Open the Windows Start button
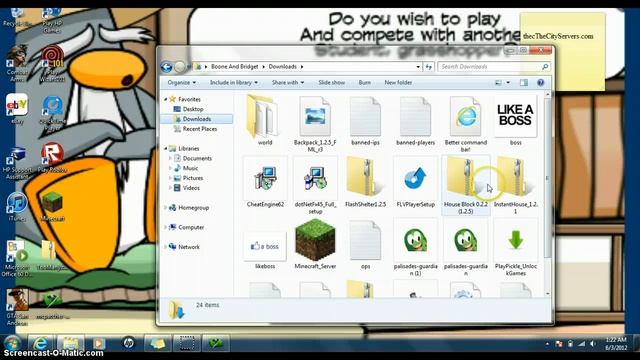Image resolution: width=640 pixels, height=360 pixels. point(12,343)
